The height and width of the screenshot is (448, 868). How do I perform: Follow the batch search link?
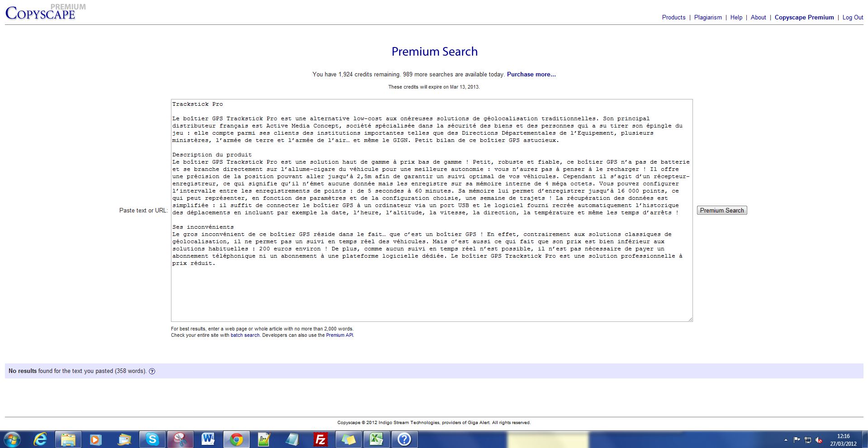point(245,335)
